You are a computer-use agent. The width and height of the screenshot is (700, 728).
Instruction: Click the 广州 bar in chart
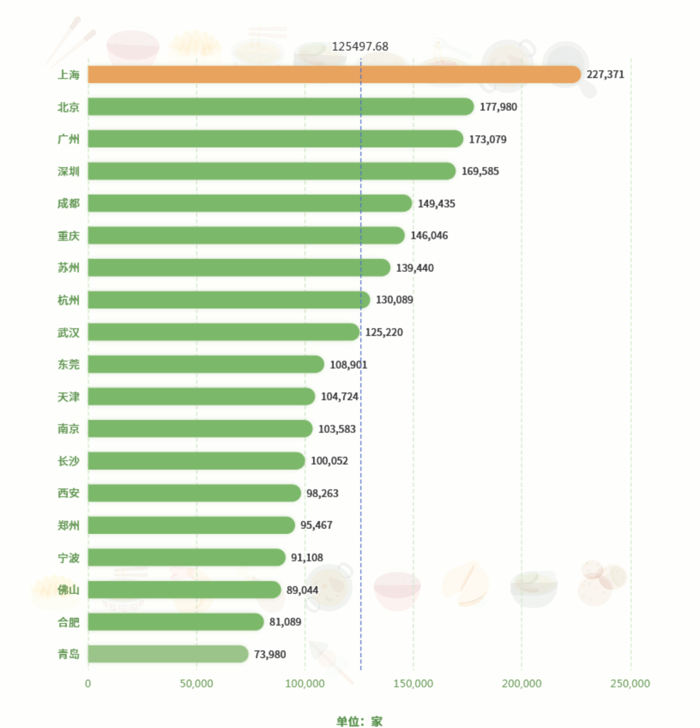coord(276,139)
